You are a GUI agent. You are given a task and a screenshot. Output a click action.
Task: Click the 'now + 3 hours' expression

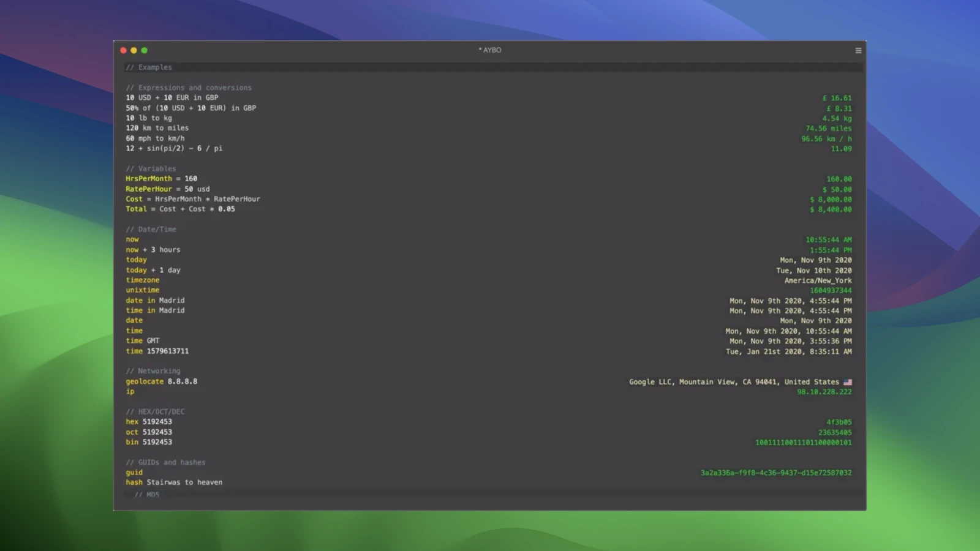coord(153,250)
